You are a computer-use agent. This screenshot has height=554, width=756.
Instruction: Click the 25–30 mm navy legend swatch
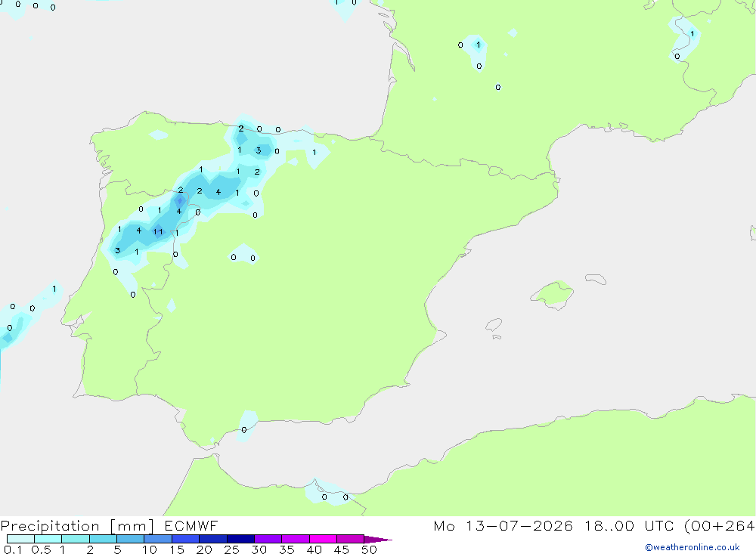240,539
